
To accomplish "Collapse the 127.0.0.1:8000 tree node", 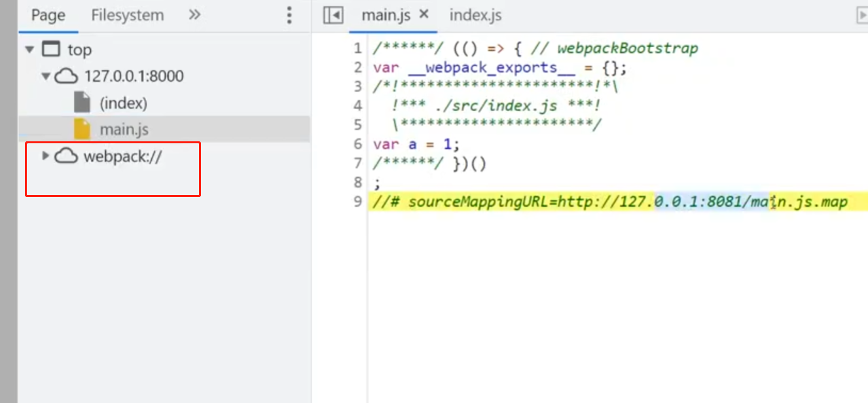I will pos(45,77).
